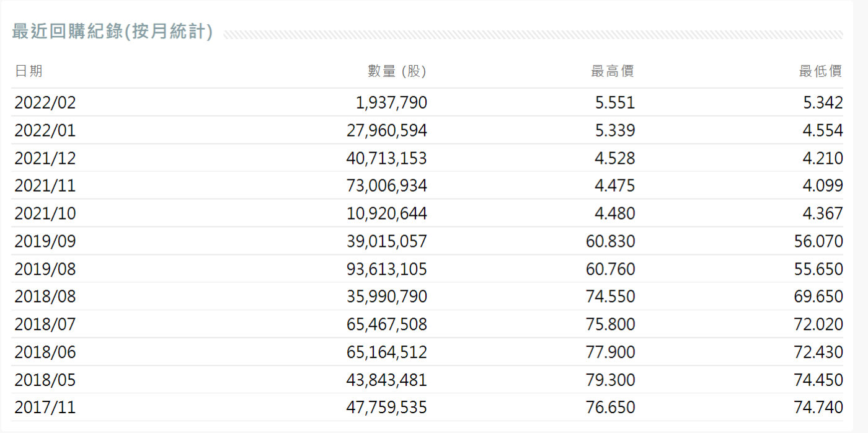Click the 2019/08 date cell
The height and width of the screenshot is (433, 868).
tap(45, 269)
